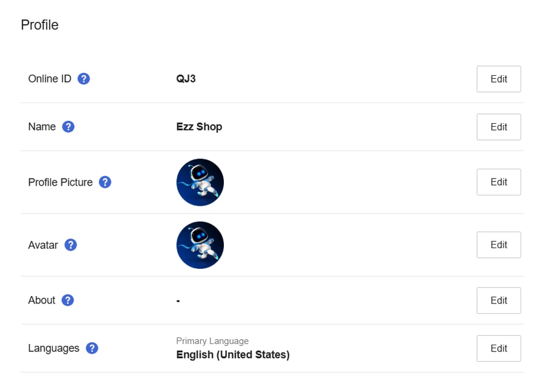Select the Online ID value QJ3

click(186, 79)
